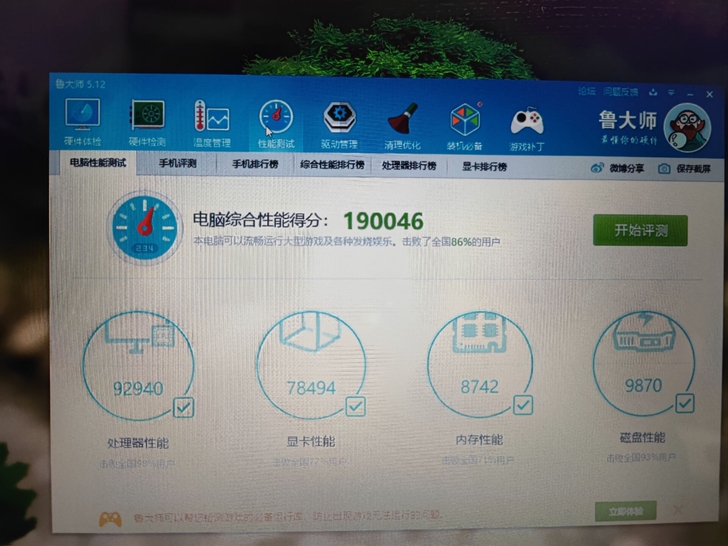This screenshot has width=728, height=546.
Task: Click the memory performance circle 8742
Action: 480,364
